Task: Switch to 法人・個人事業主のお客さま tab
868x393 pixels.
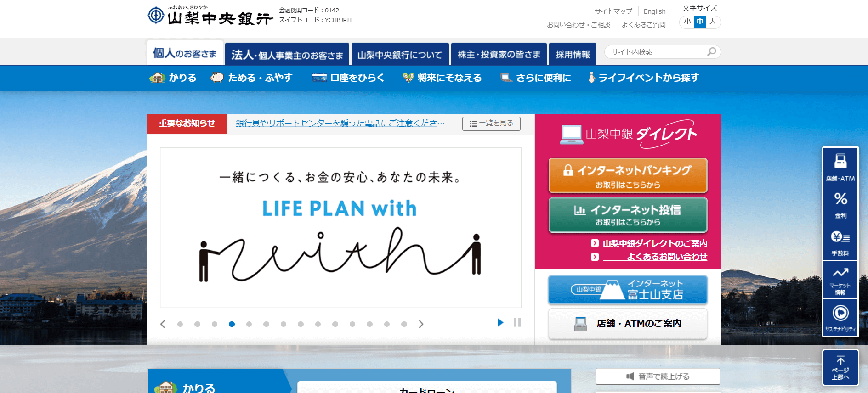Action: point(287,55)
